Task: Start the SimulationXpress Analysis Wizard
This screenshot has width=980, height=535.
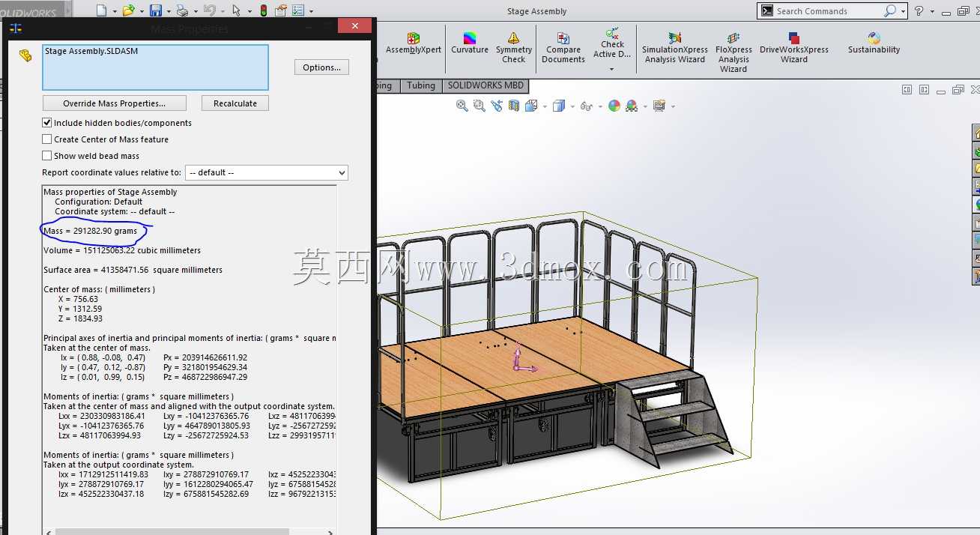Action: click(674, 48)
